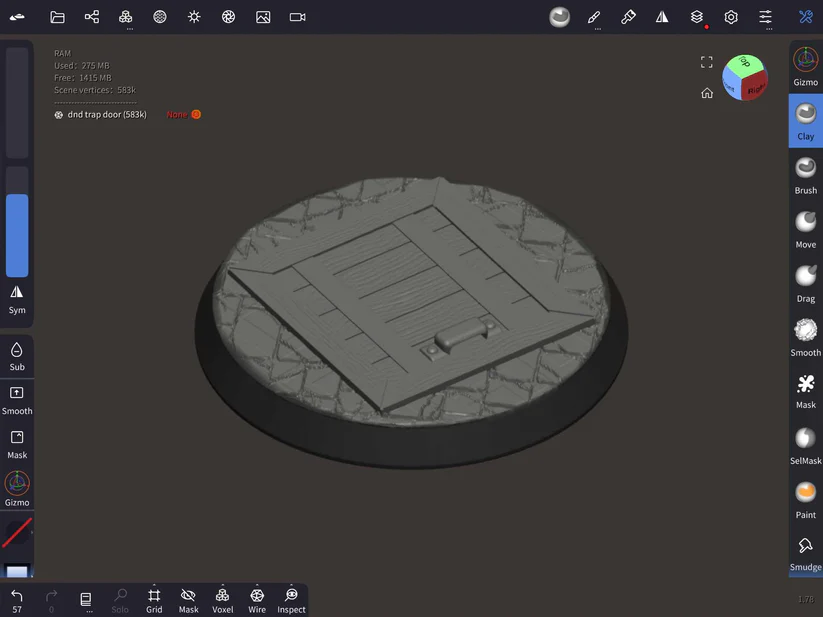
Task: Toggle the Sym symmetry button
Action: [x=17, y=300]
